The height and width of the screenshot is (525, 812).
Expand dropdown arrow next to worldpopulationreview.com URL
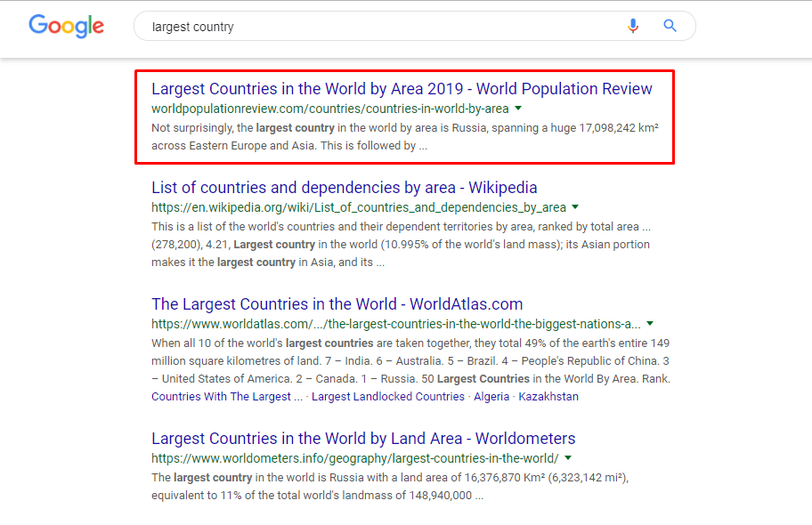[x=518, y=109]
